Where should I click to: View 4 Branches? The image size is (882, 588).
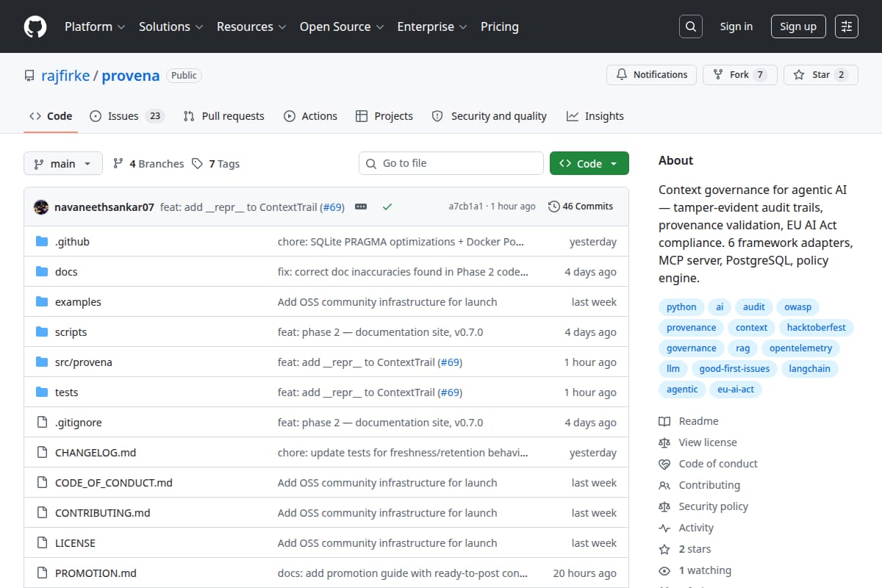click(x=148, y=164)
